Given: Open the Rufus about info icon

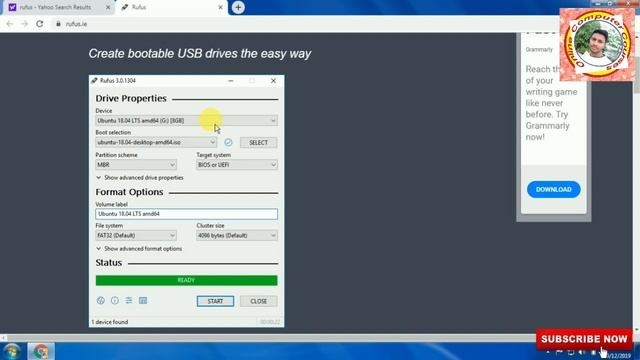Looking at the screenshot, I should pos(115,301).
